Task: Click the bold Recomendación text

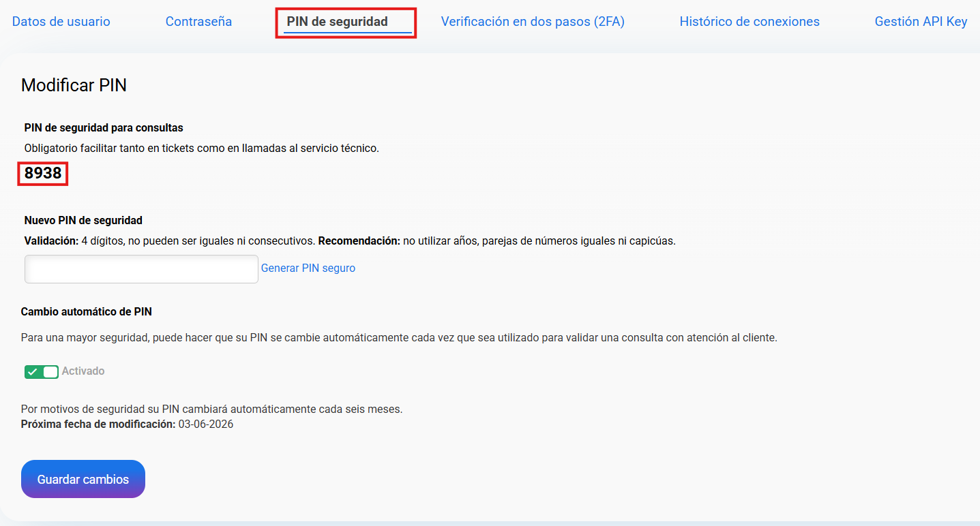Action: point(359,241)
